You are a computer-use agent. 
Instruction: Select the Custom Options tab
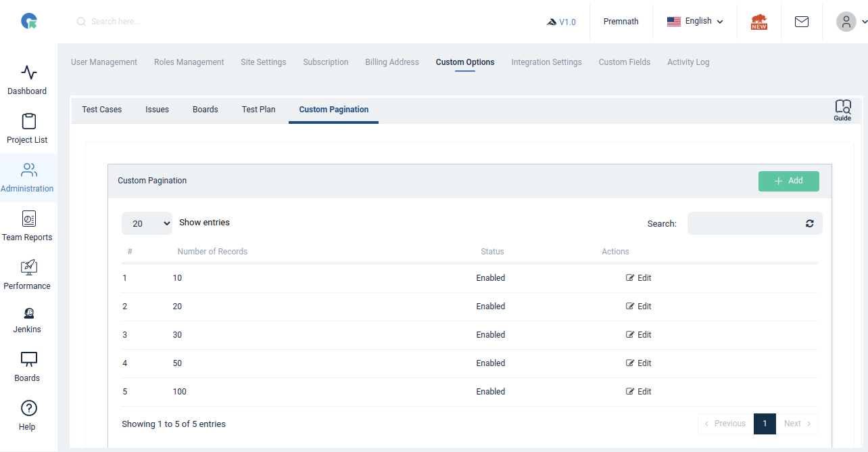[465, 62]
